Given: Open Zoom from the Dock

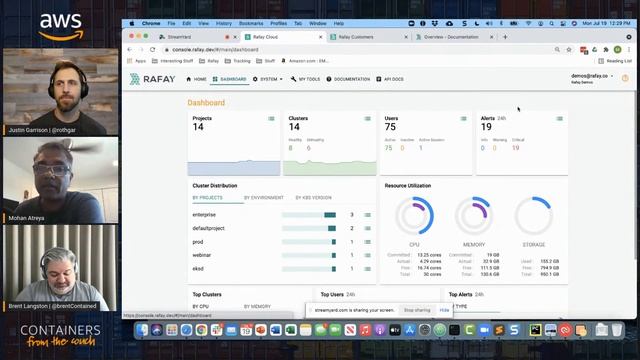Looking at the screenshot, I should (484, 330).
